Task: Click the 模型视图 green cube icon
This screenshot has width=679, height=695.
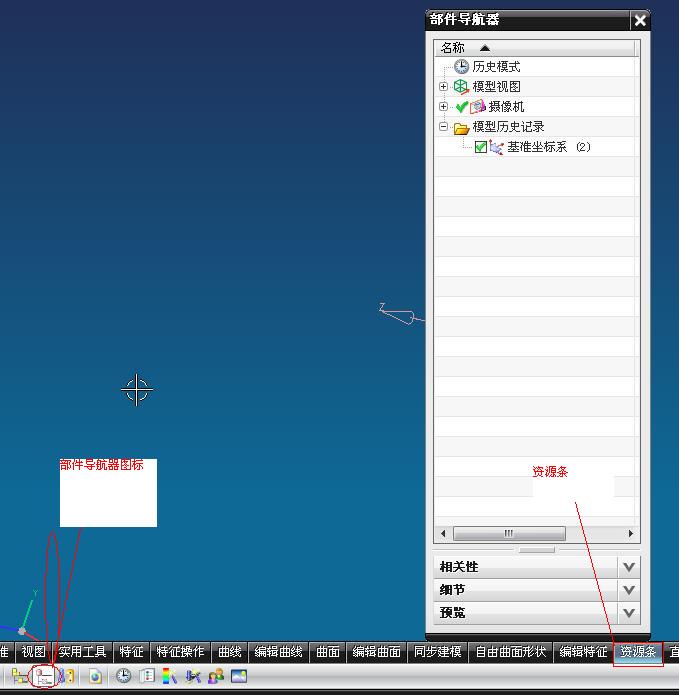Action: (461, 86)
